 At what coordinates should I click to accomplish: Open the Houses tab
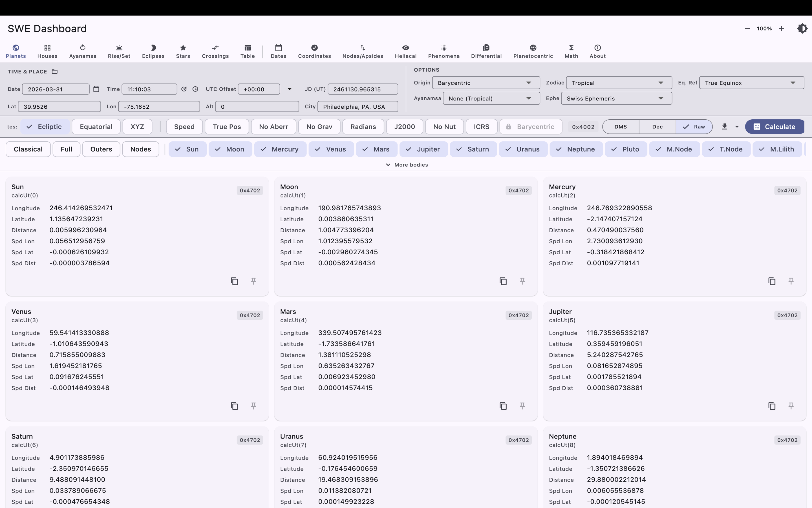pyautogui.click(x=47, y=51)
